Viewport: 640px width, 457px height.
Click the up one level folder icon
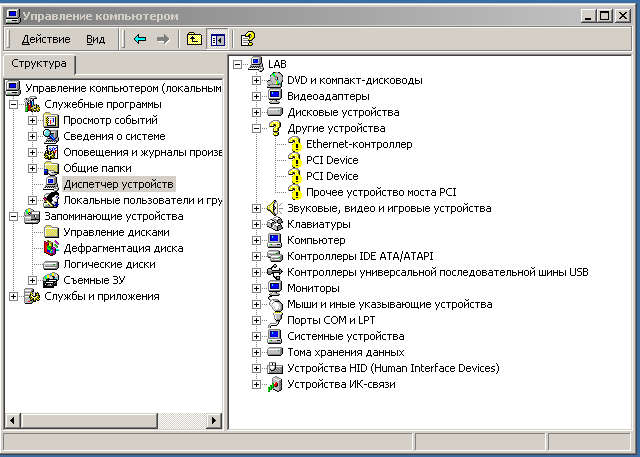[x=194, y=39]
